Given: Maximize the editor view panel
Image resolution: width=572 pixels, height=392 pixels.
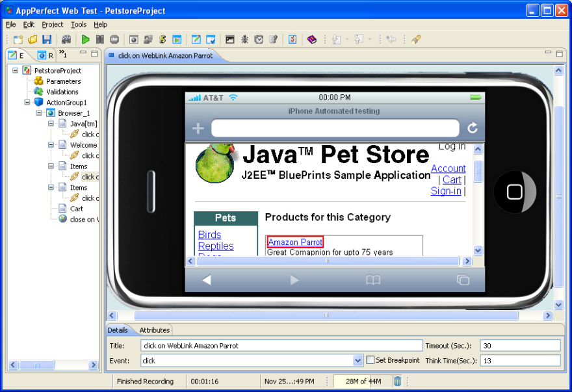Looking at the screenshot, I should point(559,54).
